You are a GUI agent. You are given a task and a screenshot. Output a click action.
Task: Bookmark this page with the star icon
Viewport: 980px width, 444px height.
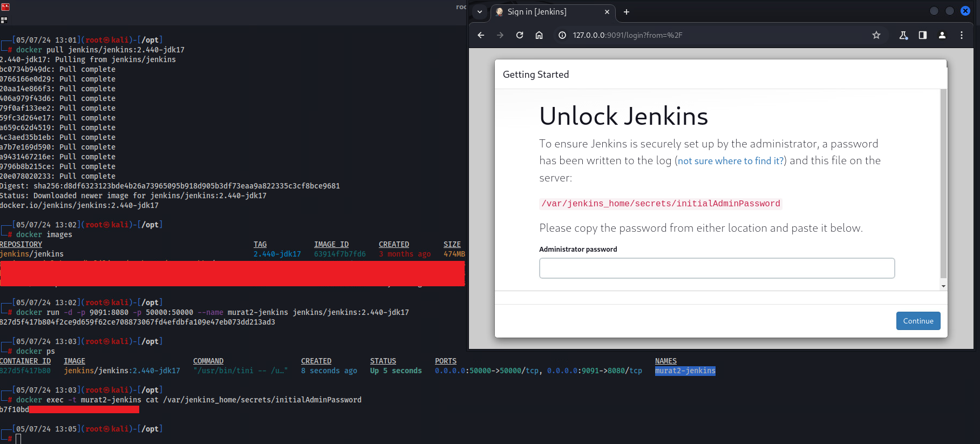pyautogui.click(x=876, y=35)
